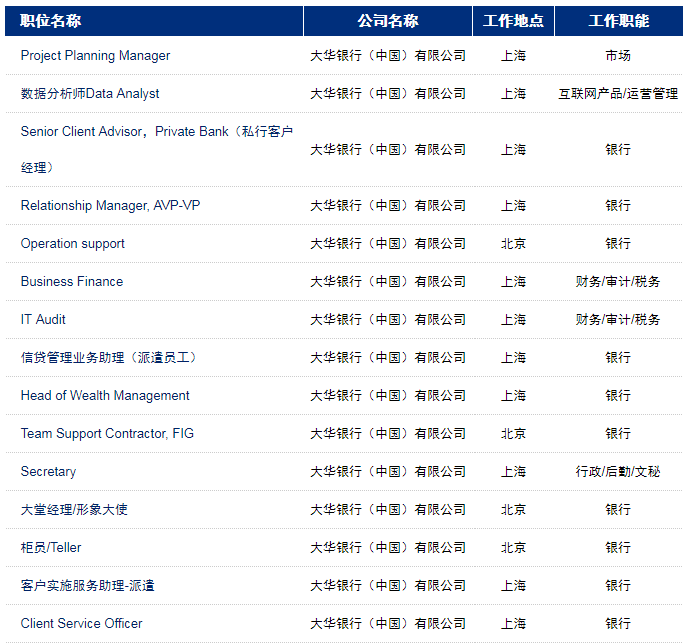Click company name in Data Analyst row
689x644 pixels.
[x=388, y=94]
